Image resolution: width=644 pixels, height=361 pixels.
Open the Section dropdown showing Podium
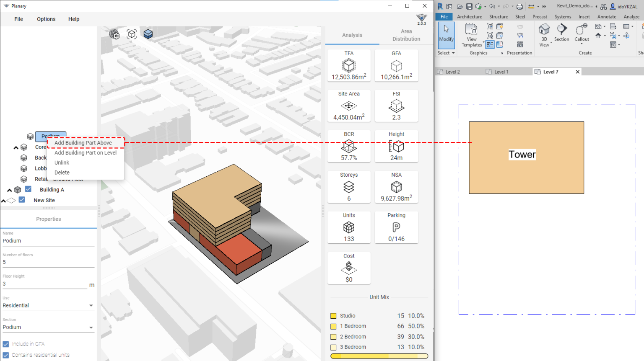[x=49, y=327]
